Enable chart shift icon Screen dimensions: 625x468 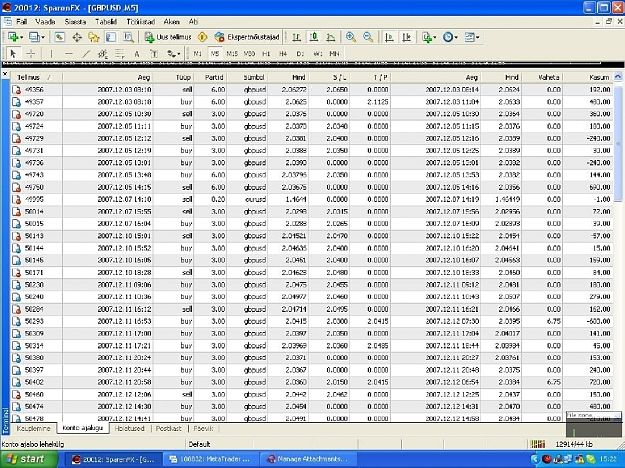click(406, 37)
